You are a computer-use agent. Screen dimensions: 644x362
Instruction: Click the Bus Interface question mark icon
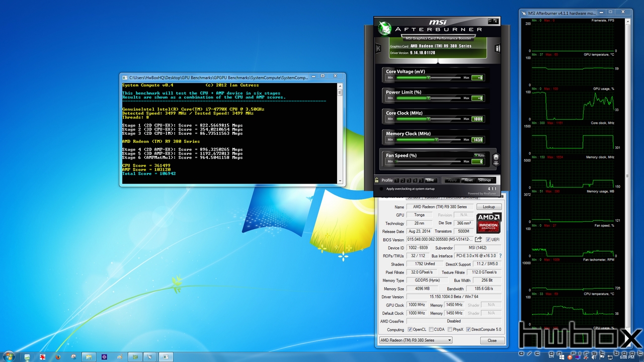click(x=500, y=256)
